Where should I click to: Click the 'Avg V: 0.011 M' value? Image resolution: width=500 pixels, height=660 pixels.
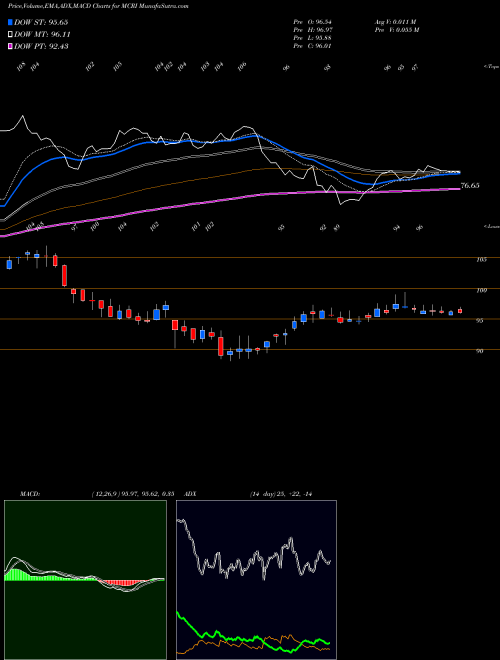pyautogui.click(x=395, y=22)
